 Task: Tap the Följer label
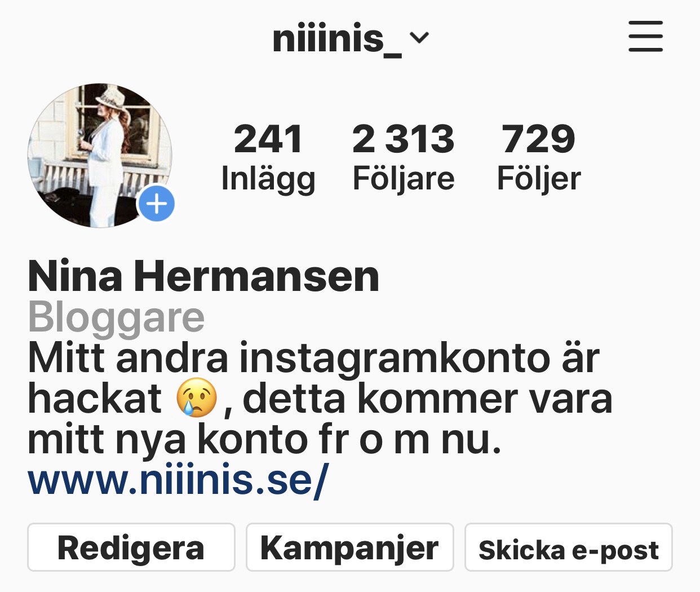[538, 179]
